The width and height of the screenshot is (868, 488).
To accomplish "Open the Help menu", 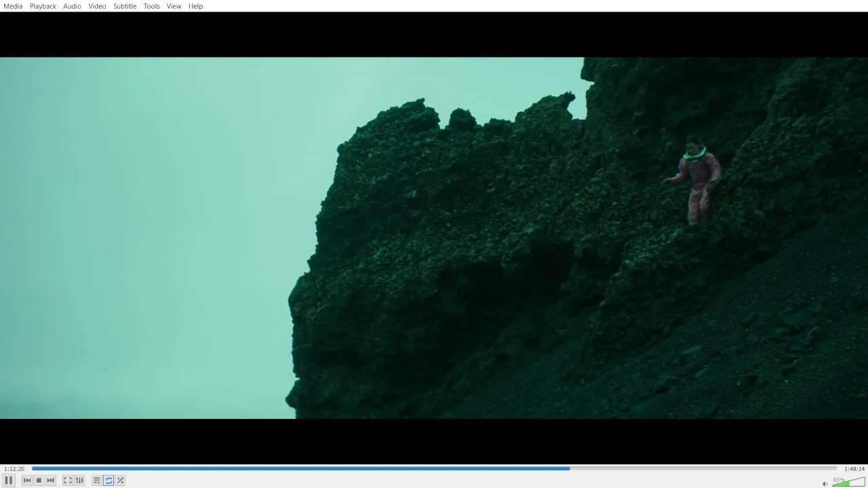I will point(195,6).
